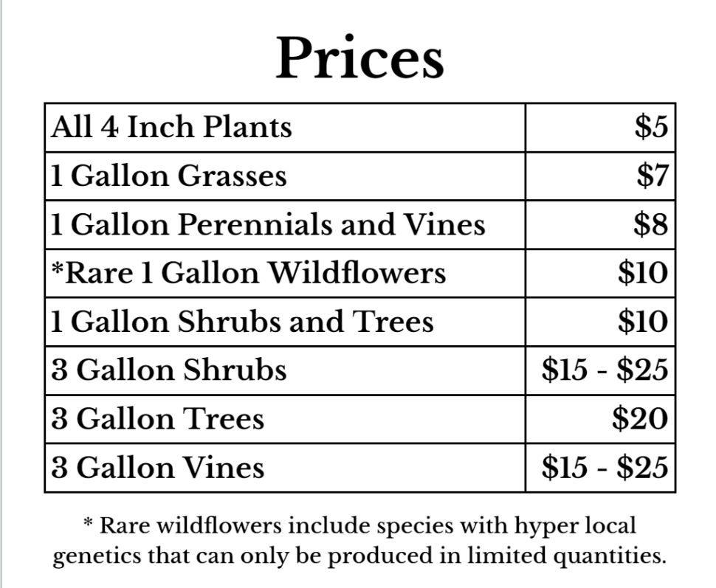716x588 pixels.
Task: Click the $20 price cell
Action: coord(640,419)
